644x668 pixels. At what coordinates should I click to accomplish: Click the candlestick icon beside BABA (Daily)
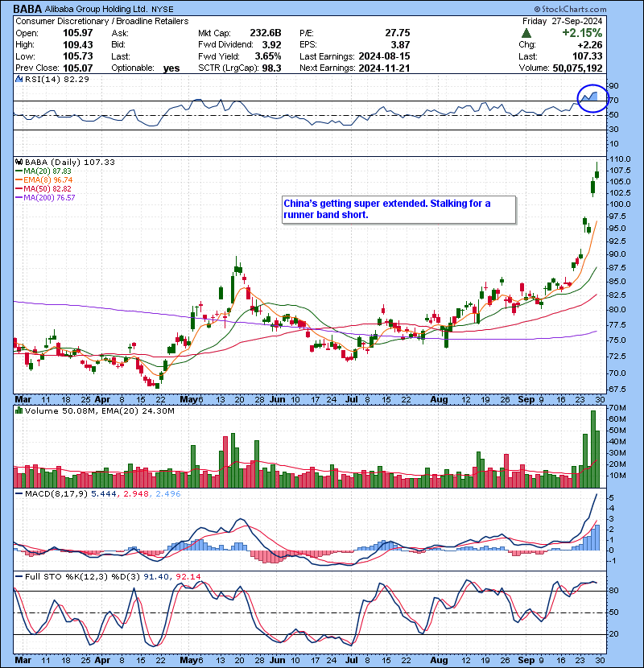[x=19, y=163]
